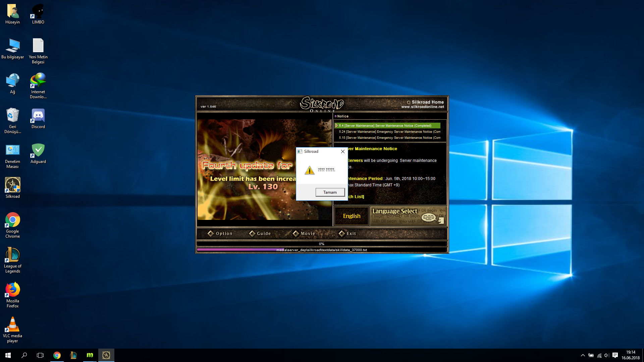
Task: Select the 5.15 Emergency Server Maintenance notice
Action: [x=389, y=138]
